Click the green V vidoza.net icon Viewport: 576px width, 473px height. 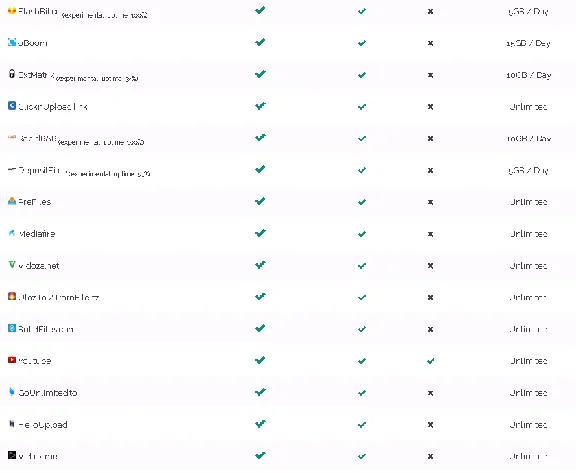[x=12, y=264]
